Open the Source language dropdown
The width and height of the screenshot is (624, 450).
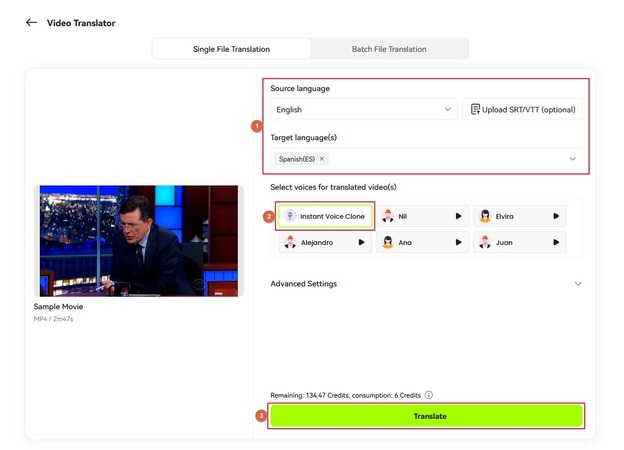(x=364, y=110)
